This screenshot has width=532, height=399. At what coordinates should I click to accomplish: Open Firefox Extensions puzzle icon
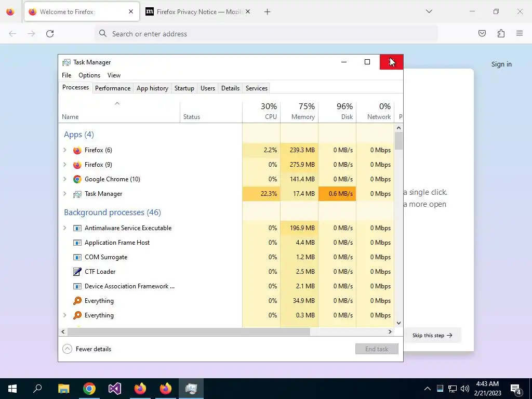501,33
